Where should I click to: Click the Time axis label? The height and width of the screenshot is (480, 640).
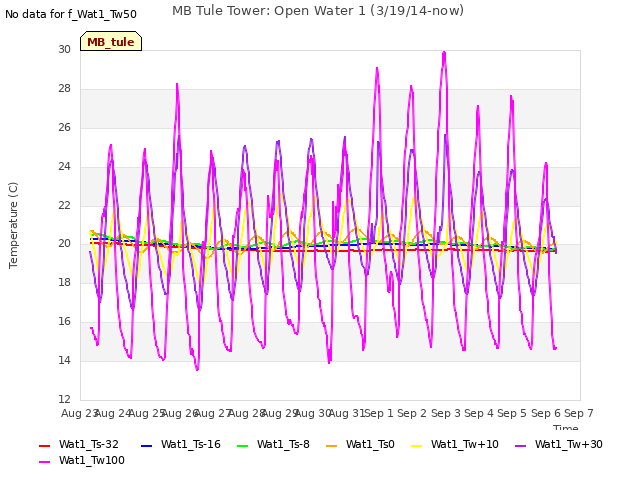[x=566, y=427]
